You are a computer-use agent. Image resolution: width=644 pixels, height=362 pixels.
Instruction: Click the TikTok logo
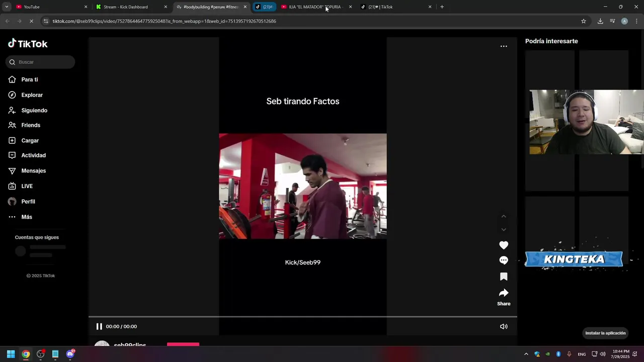click(28, 44)
